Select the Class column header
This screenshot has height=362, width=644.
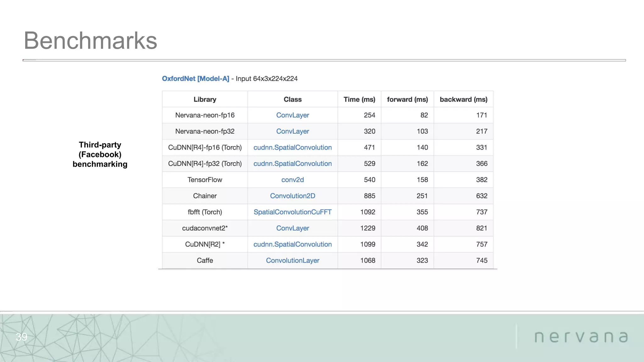[x=292, y=99]
